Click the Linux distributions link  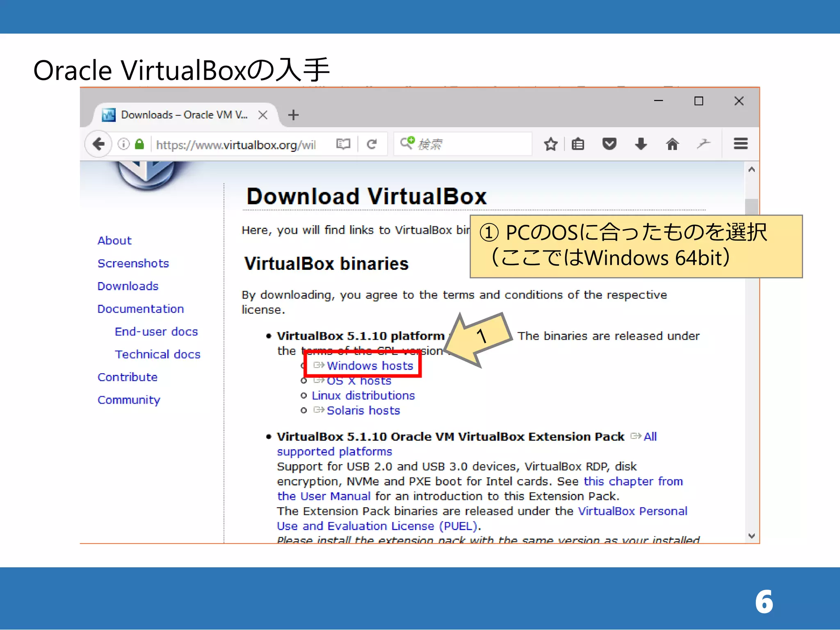(x=363, y=395)
